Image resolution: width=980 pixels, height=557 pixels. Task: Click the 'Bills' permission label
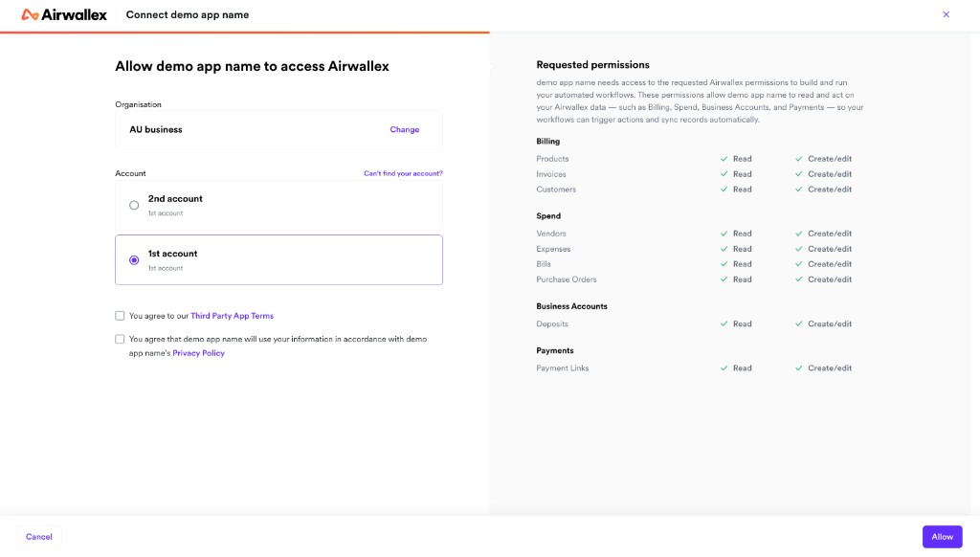[x=544, y=264]
